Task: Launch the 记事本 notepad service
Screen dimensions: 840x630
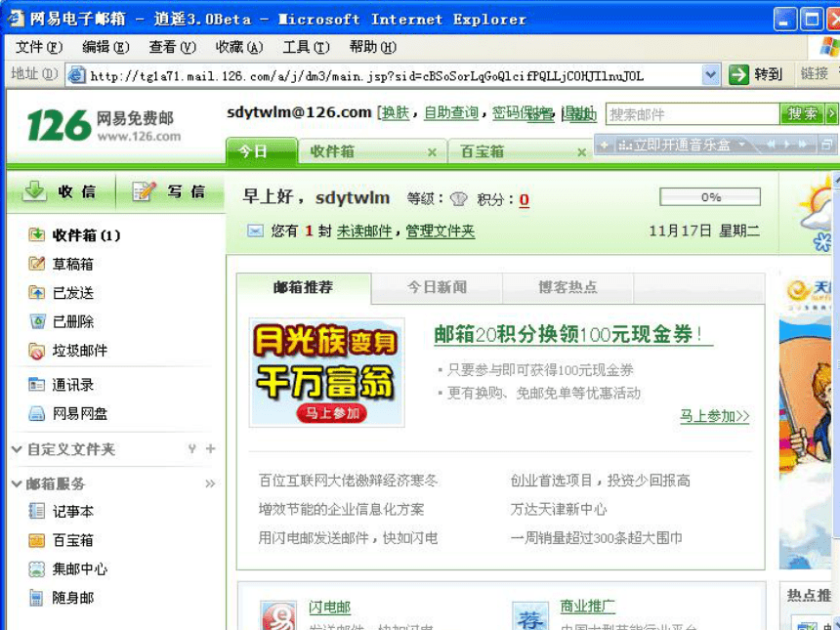Action: point(62,512)
